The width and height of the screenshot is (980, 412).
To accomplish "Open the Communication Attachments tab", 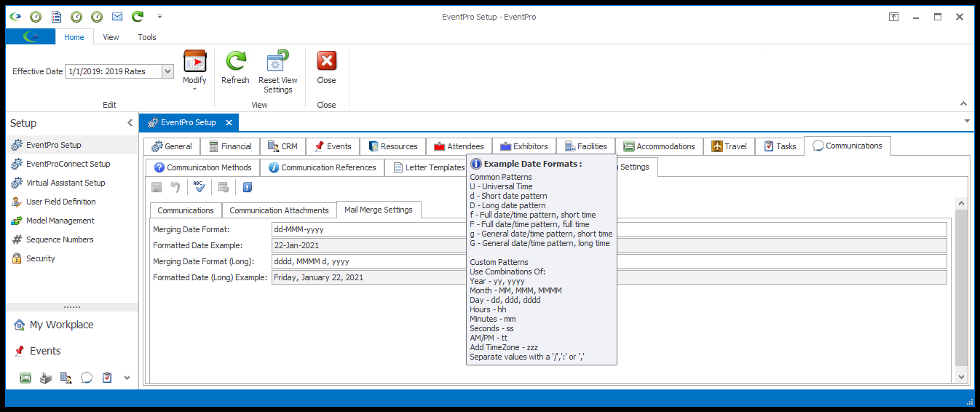I will [x=280, y=210].
